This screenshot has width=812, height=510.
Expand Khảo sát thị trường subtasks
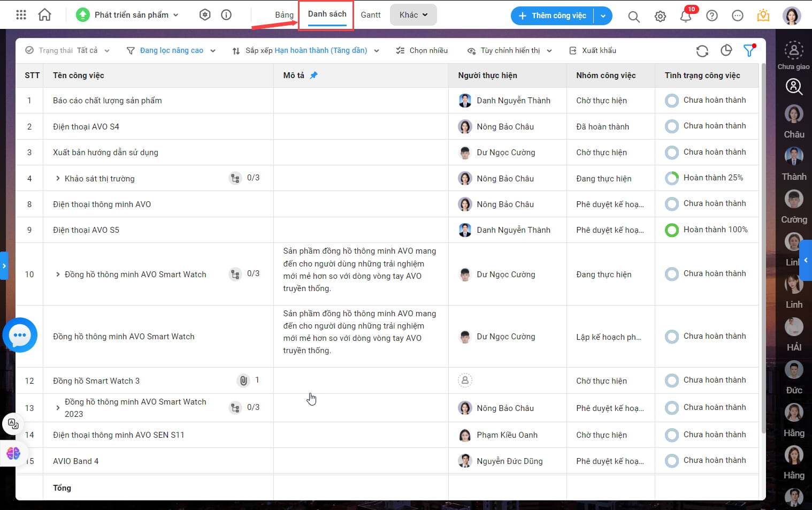click(58, 178)
